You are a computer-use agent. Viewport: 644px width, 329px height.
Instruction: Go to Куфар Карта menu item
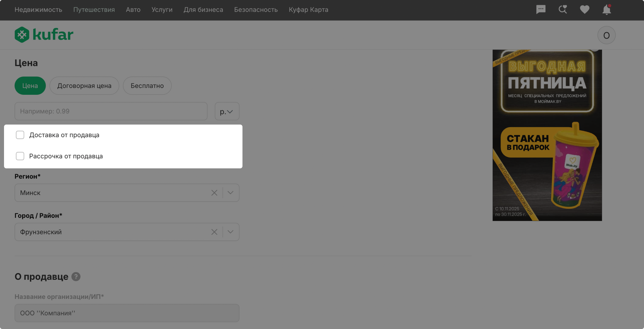(x=308, y=10)
